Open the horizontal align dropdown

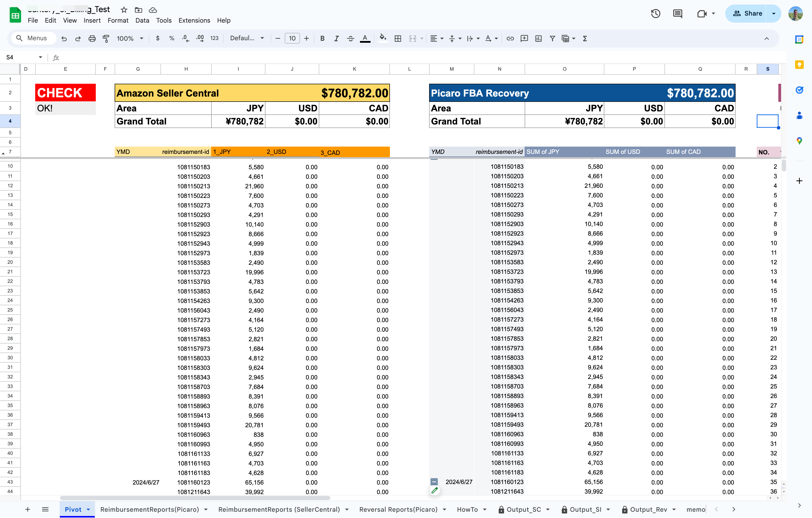pyautogui.click(x=437, y=38)
